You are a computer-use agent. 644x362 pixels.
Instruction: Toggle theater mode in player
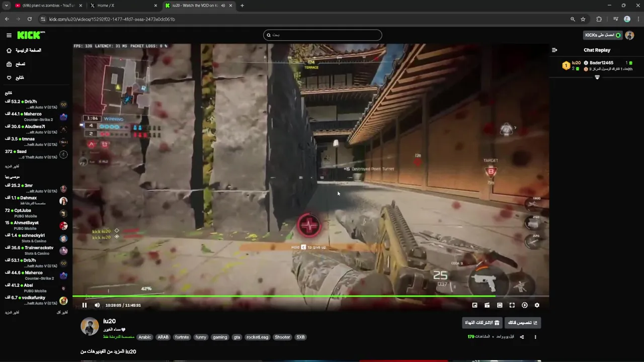pos(500,305)
